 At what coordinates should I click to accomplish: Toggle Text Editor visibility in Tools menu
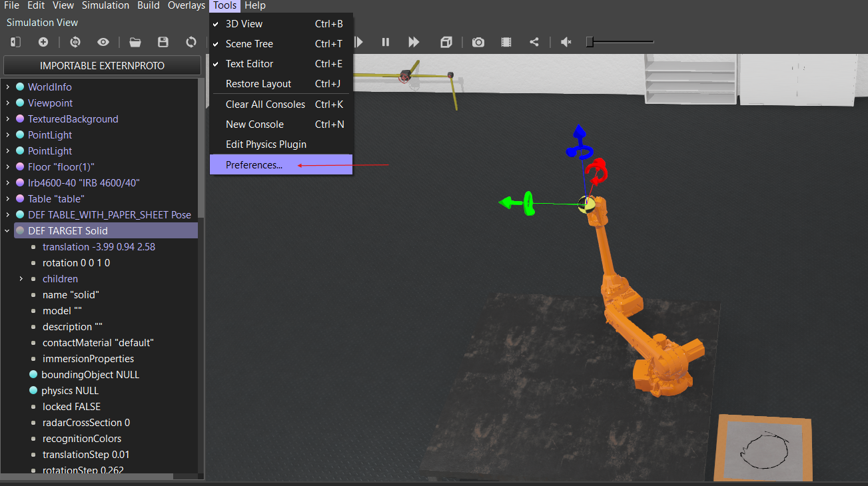point(249,64)
